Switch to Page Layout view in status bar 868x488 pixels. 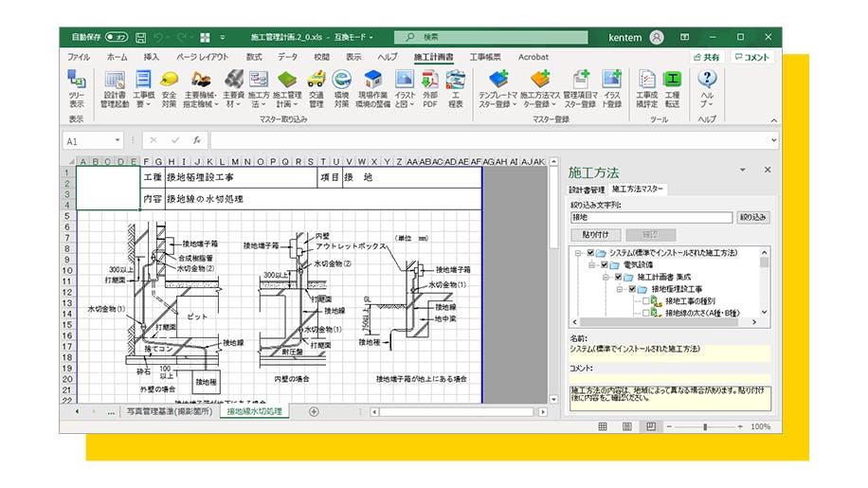(626, 426)
